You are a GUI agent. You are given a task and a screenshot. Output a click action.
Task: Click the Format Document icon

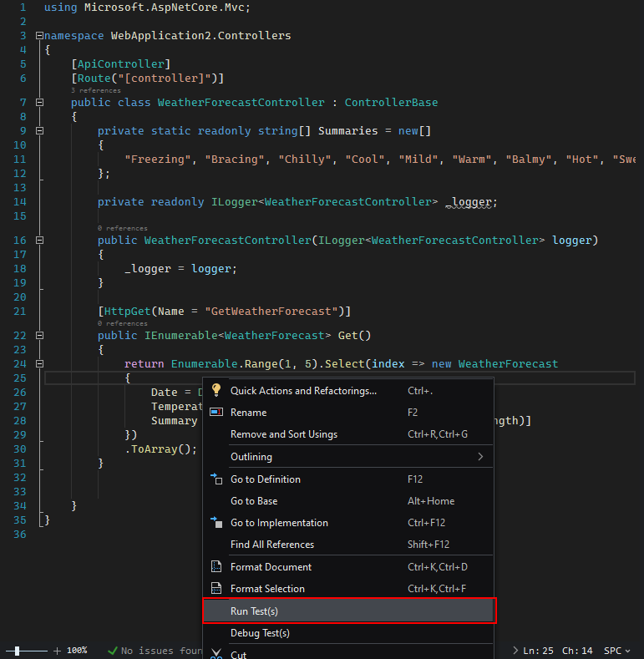coord(216,566)
